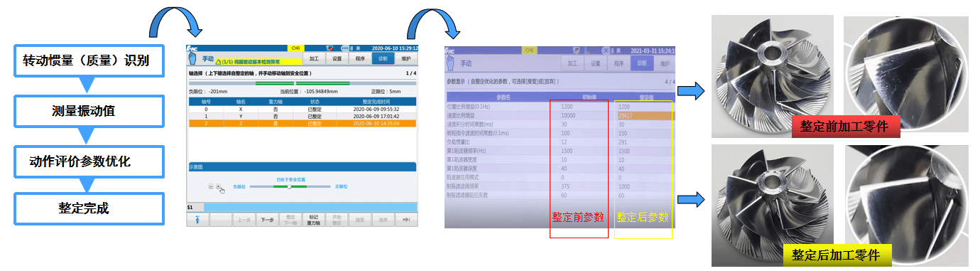Viewport: 980px width, 271px height.
Task: Click the yellow warning triangle alarm icon
Action: coord(219,63)
